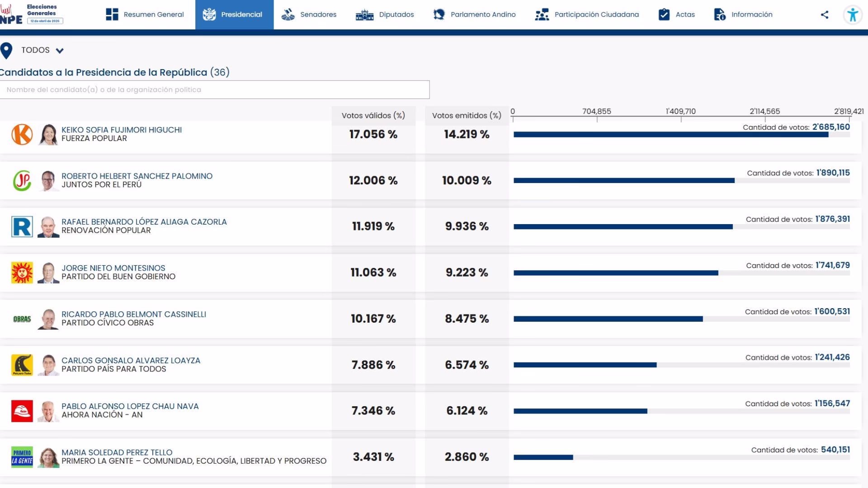This screenshot has height=488, width=868.
Task: Open Rafael Bernardo López Aliaga Cazorla link
Action: pos(144,222)
